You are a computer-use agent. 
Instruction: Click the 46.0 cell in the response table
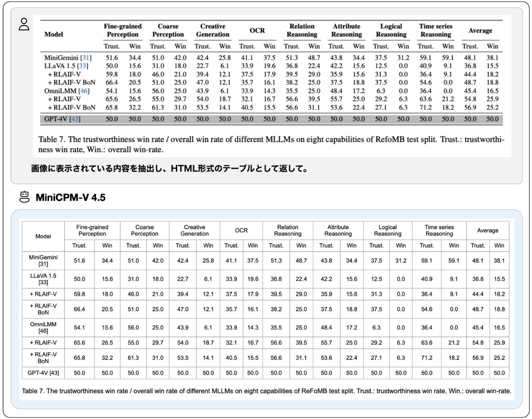pos(133,294)
